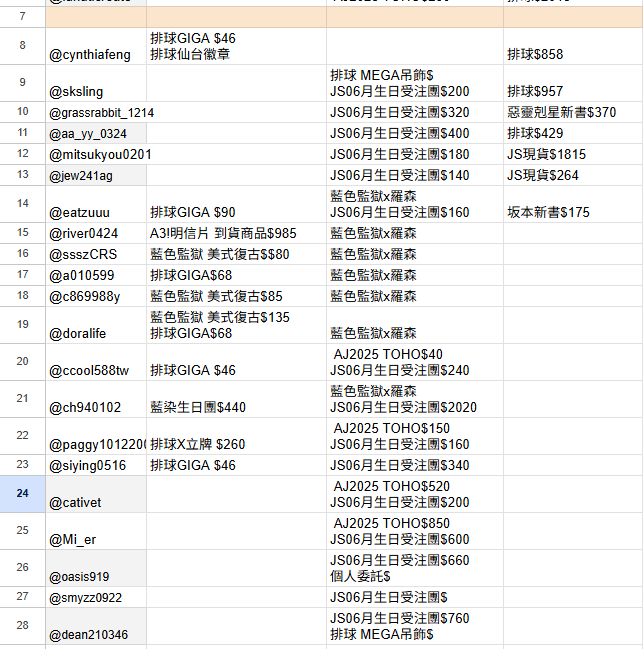Click cell @grassrabbit_1214
Screen dimensions: 643x649
point(96,112)
